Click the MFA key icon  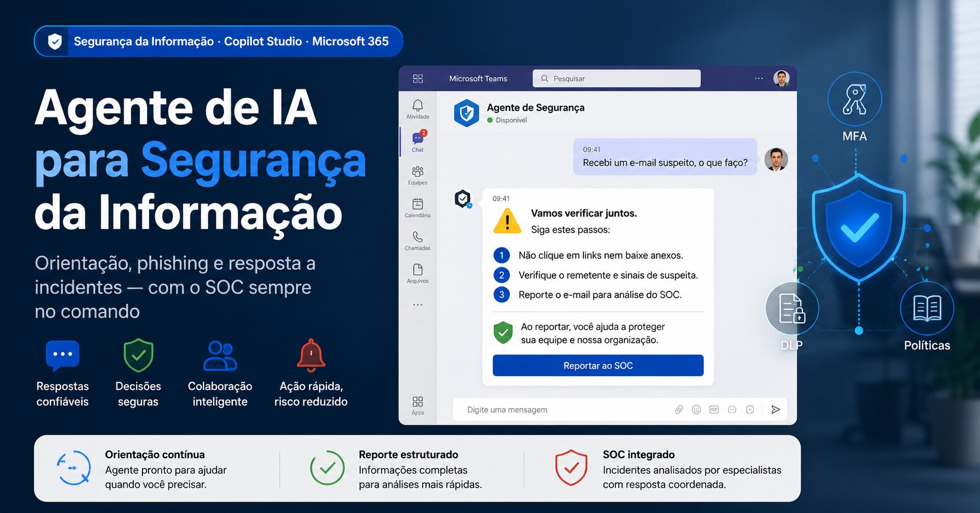tap(855, 99)
